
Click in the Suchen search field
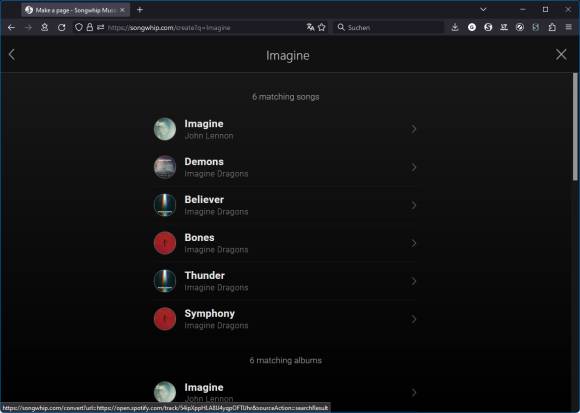pyautogui.click(x=388, y=27)
